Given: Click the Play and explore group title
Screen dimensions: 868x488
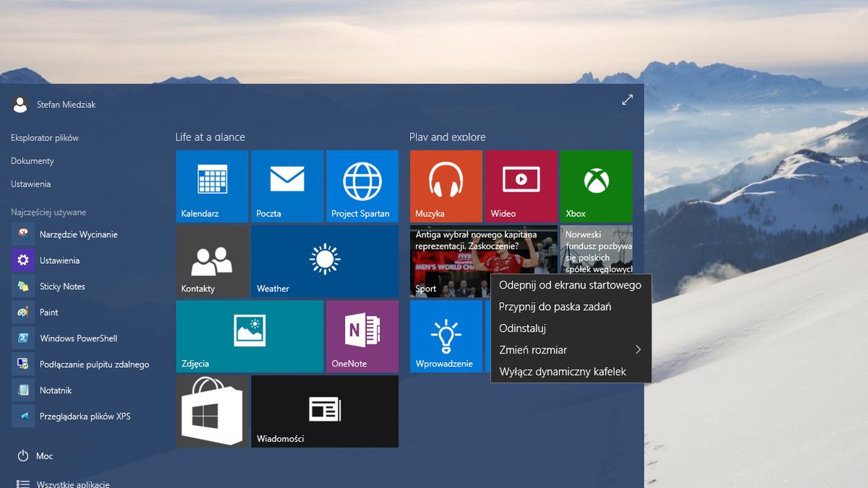Looking at the screenshot, I should pyautogui.click(x=448, y=137).
